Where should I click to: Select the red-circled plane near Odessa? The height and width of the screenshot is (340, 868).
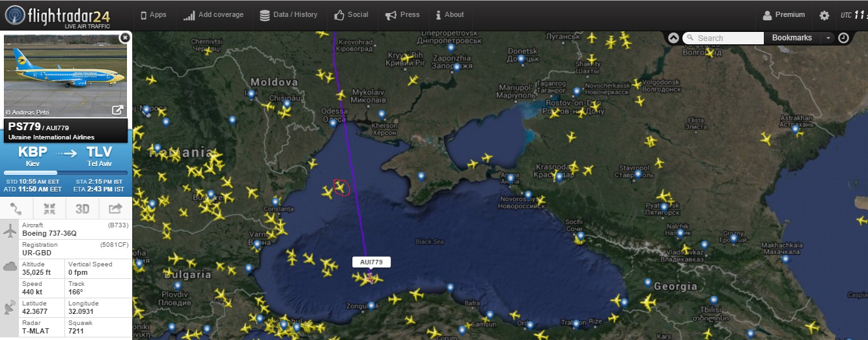tap(340, 187)
